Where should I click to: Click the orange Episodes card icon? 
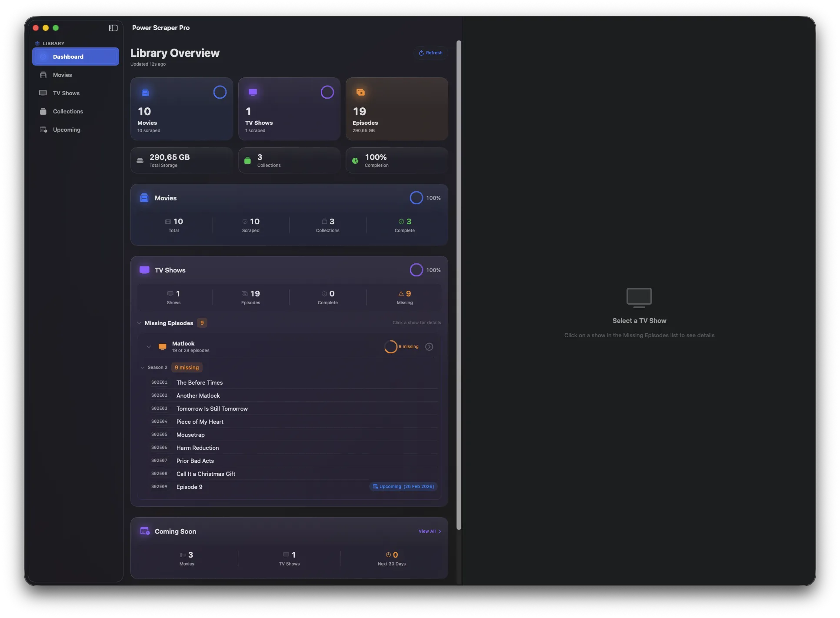pos(360,92)
